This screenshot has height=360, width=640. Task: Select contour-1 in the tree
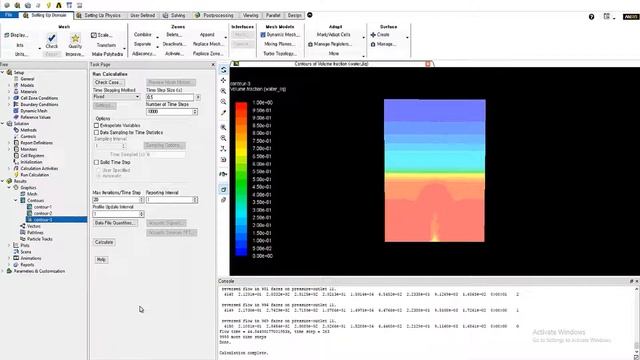click(42, 207)
